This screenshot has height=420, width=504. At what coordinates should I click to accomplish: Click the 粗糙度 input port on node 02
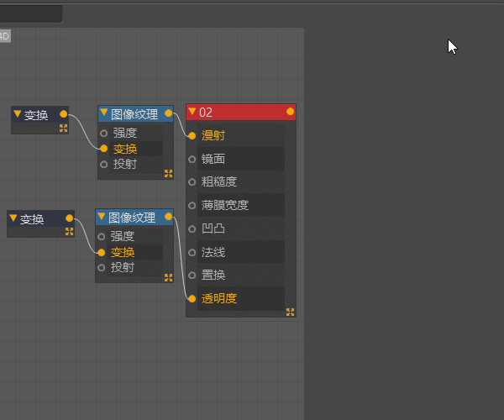[x=192, y=182]
